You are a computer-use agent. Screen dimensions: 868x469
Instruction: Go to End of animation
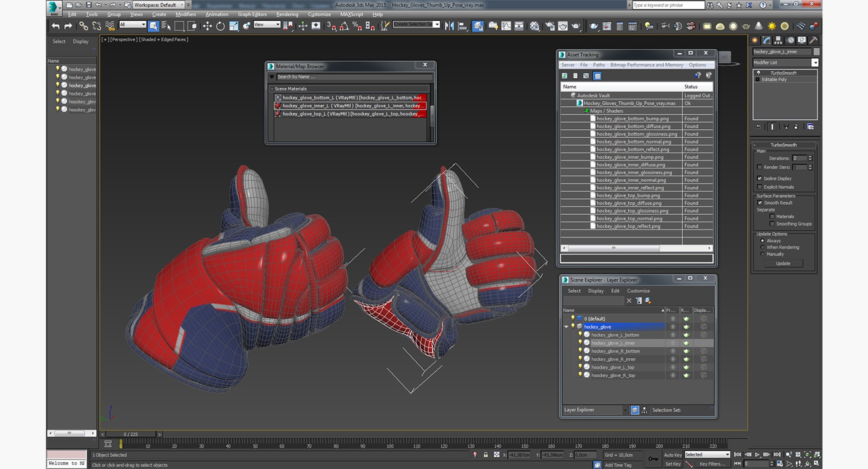(x=777, y=455)
